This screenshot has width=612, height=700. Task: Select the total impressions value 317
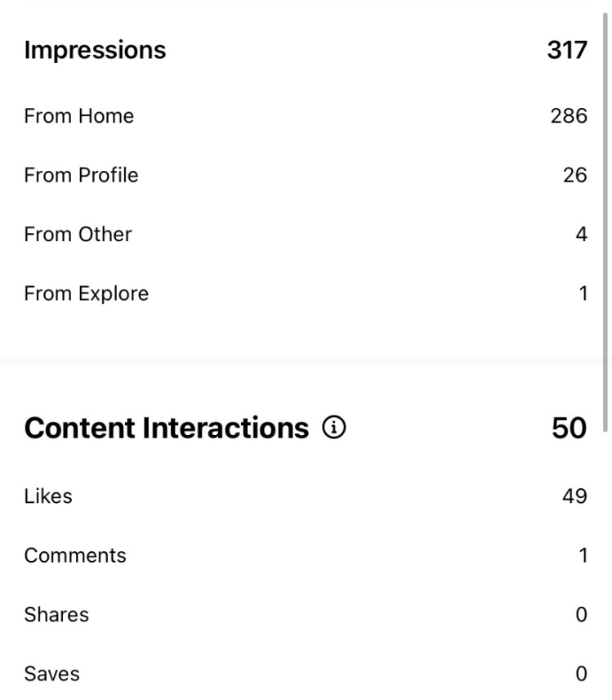(x=567, y=50)
